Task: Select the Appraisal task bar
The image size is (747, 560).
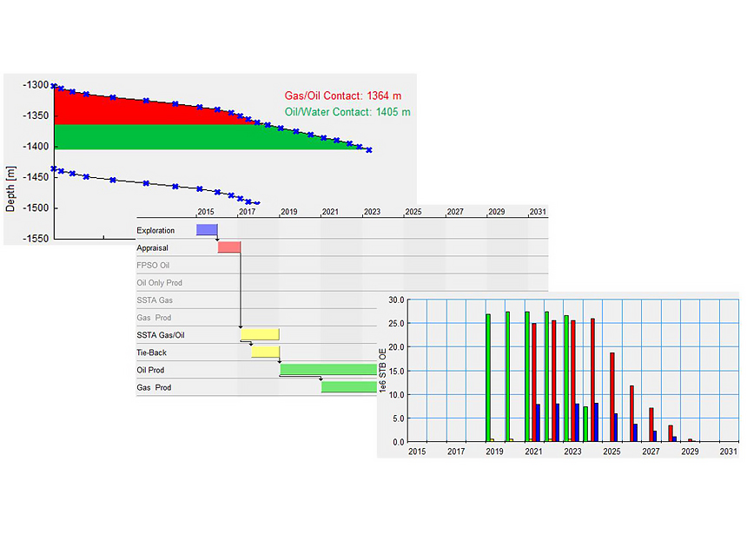Action: pyautogui.click(x=228, y=247)
